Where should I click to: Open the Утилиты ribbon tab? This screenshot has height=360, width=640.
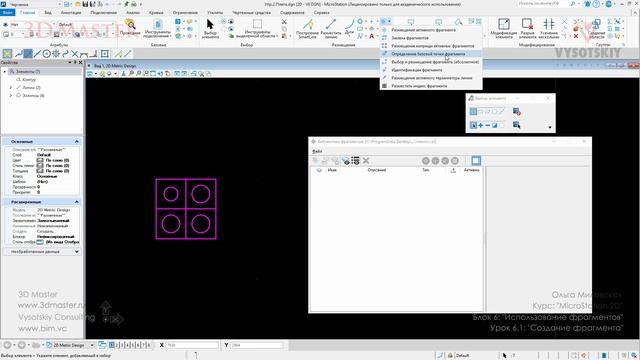(215, 13)
